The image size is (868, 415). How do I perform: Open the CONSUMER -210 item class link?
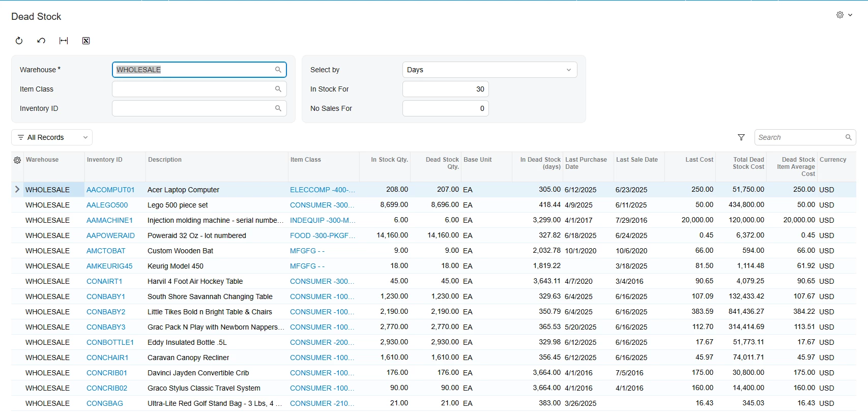click(322, 403)
